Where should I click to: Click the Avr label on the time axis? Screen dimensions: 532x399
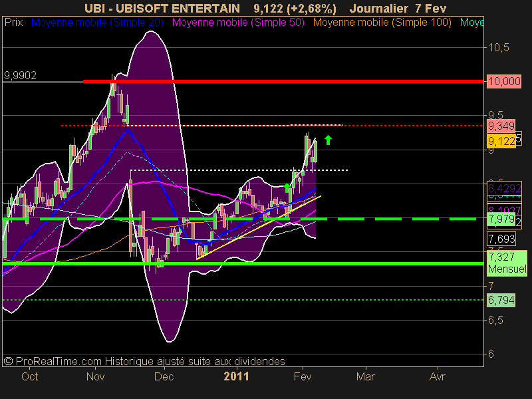tap(438, 376)
